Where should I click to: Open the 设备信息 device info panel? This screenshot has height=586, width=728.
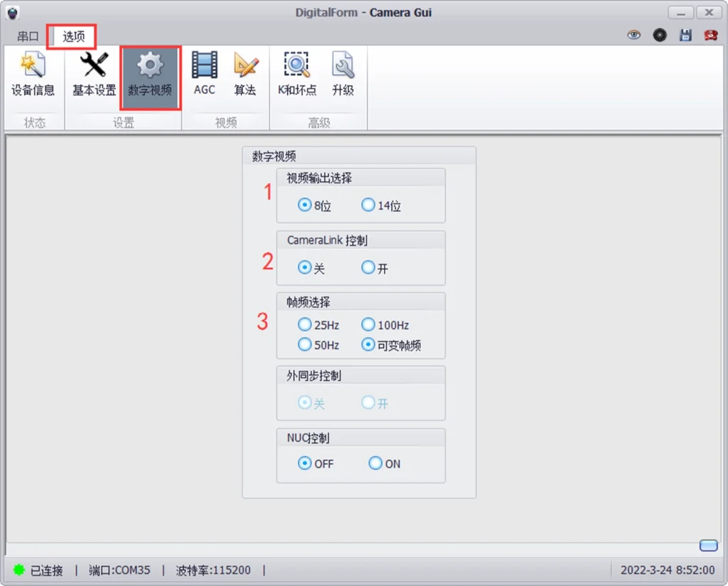[35, 75]
